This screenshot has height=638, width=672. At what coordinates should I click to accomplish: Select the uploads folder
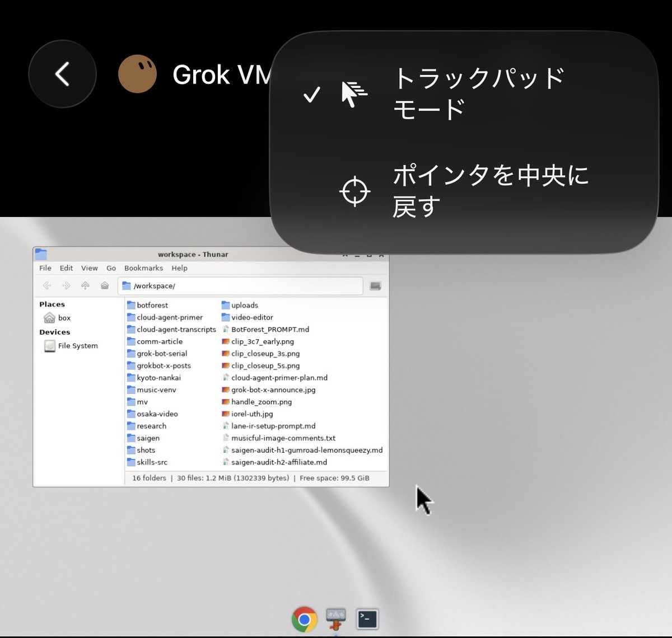(x=240, y=305)
